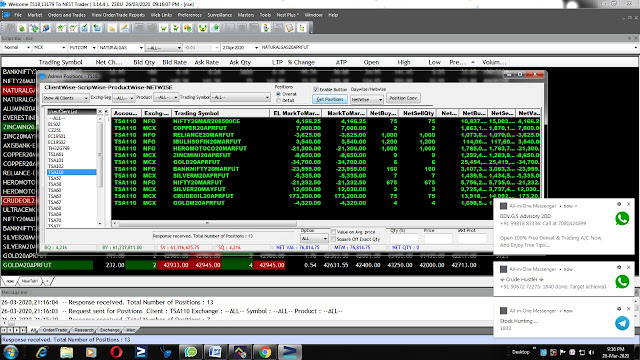This screenshot has height=360, width=640.
Task: Open the Show All Clients dropdown
Action: (66, 98)
